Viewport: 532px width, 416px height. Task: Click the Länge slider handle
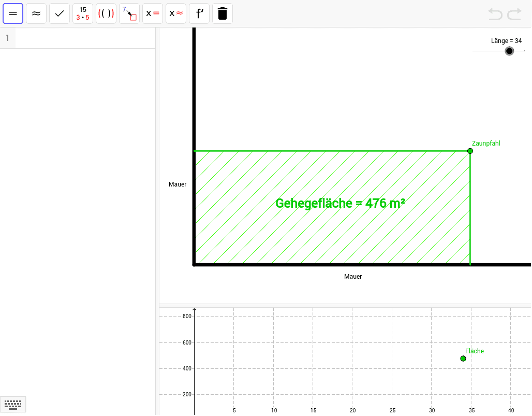pos(509,51)
